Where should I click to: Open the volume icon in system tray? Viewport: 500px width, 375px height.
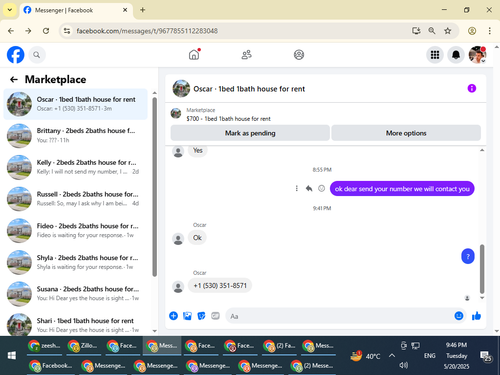404,366
